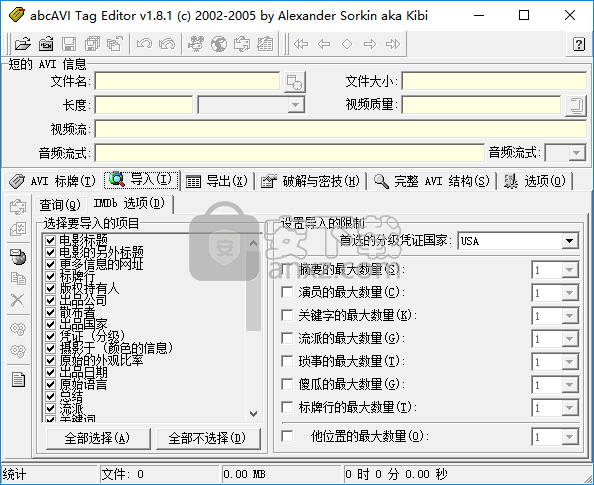594x485 pixels.
Task: Open 他位置的最大数量 count dropdown
Action: pyautogui.click(x=569, y=437)
